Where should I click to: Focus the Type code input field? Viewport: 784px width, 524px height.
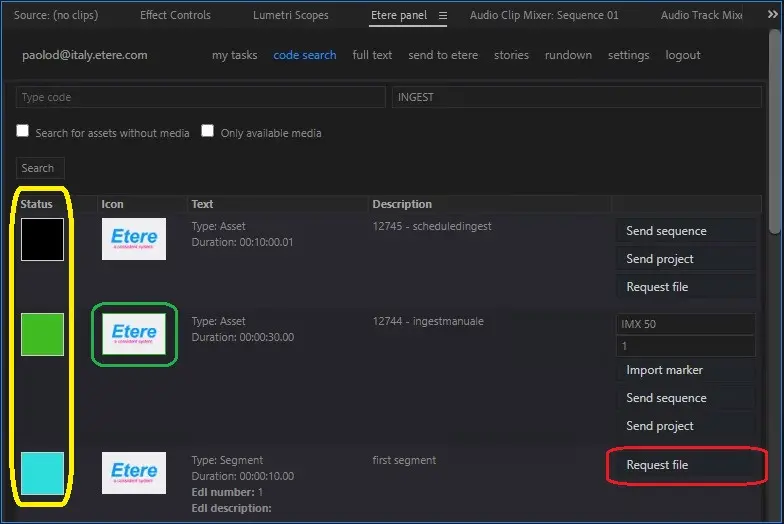pyautogui.click(x=200, y=97)
